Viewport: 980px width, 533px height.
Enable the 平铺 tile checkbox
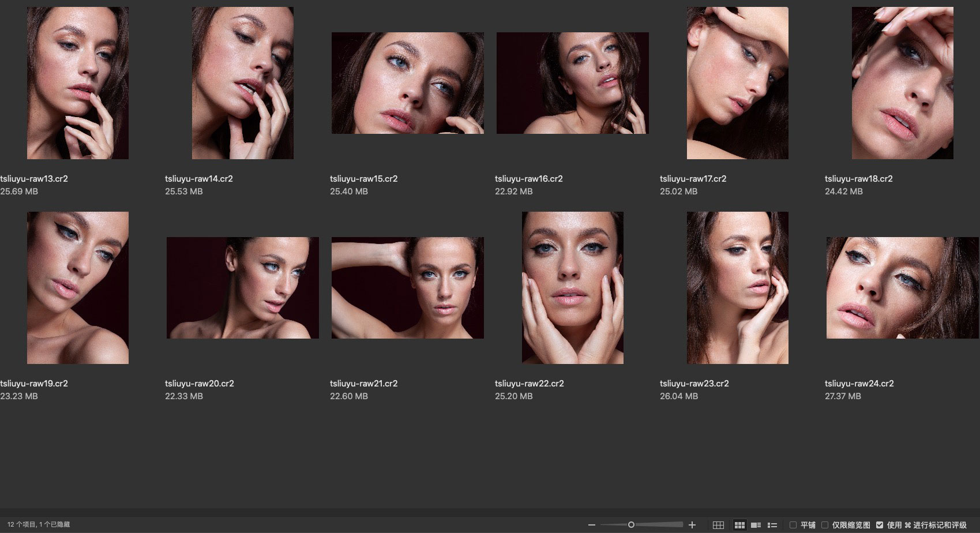point(793,525)
